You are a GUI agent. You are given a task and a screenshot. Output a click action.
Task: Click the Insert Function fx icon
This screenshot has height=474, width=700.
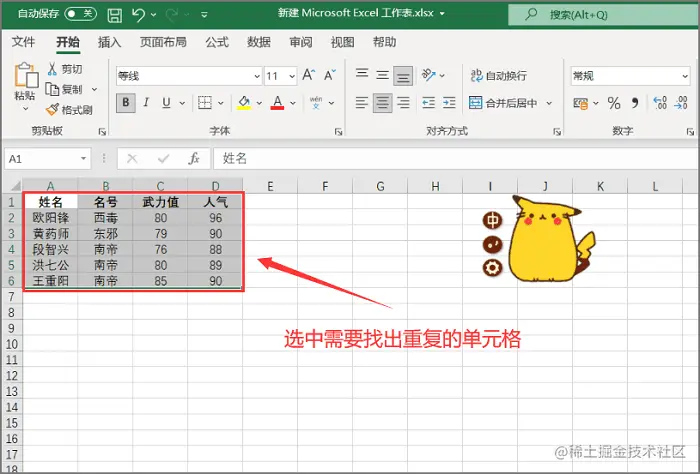point(194,158)
